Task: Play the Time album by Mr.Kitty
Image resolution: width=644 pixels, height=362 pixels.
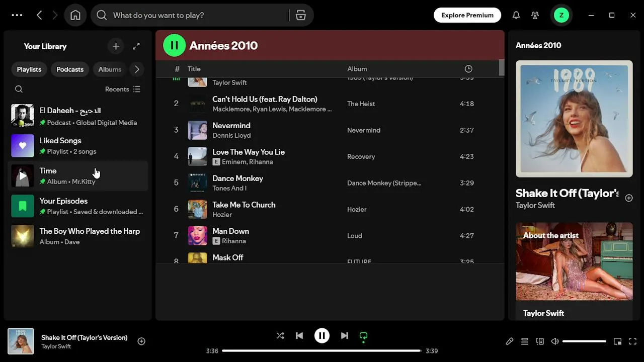Action: (x=23, y=176)
